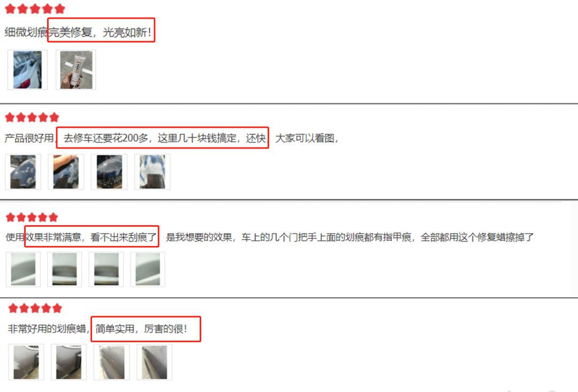Viewport: 578px width, 392px height.
Task: Open the hand holding tube product photo
Action: click(x=76, y=70)
